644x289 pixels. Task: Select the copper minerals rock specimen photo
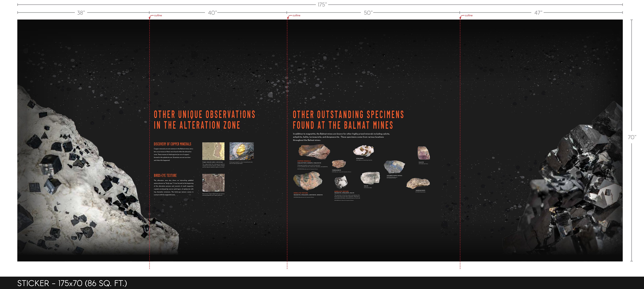click(314, 152)
